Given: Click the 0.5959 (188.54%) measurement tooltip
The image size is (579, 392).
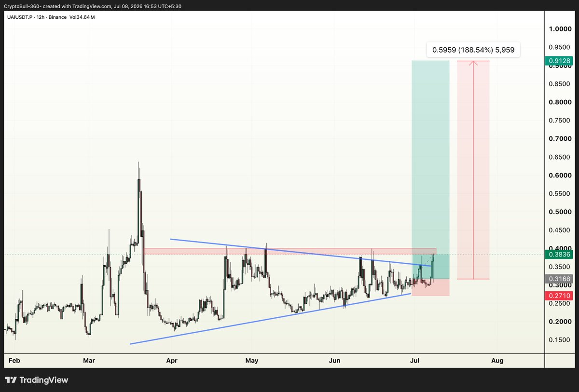Looking at the screenshot, I should (473, 50).
